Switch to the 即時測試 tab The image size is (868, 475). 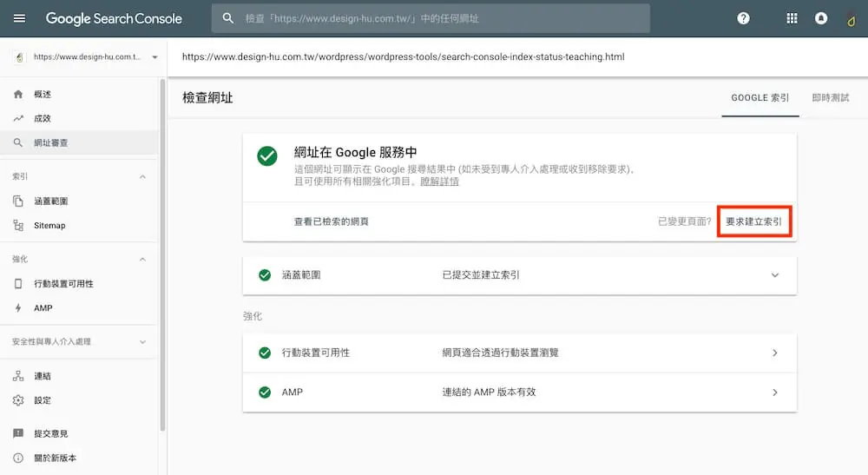831,98
